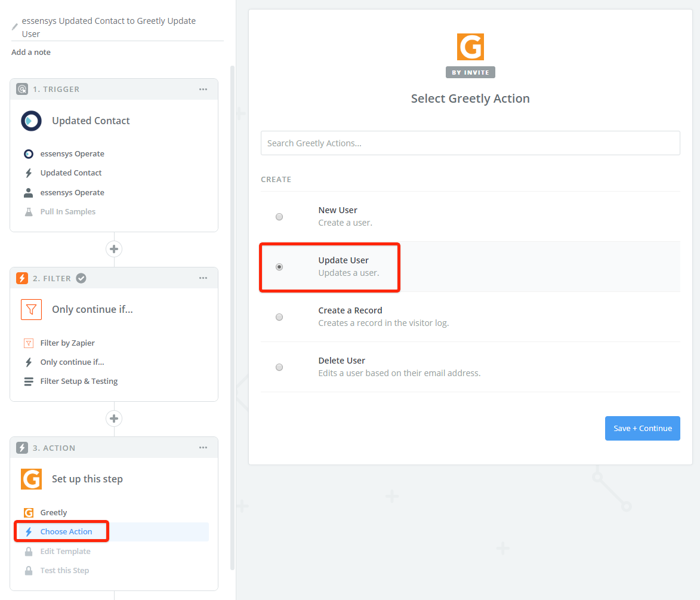This screenshot has width=700, height=600.
Task: Click the left panel vertical scrollbar
Action: 232,318
